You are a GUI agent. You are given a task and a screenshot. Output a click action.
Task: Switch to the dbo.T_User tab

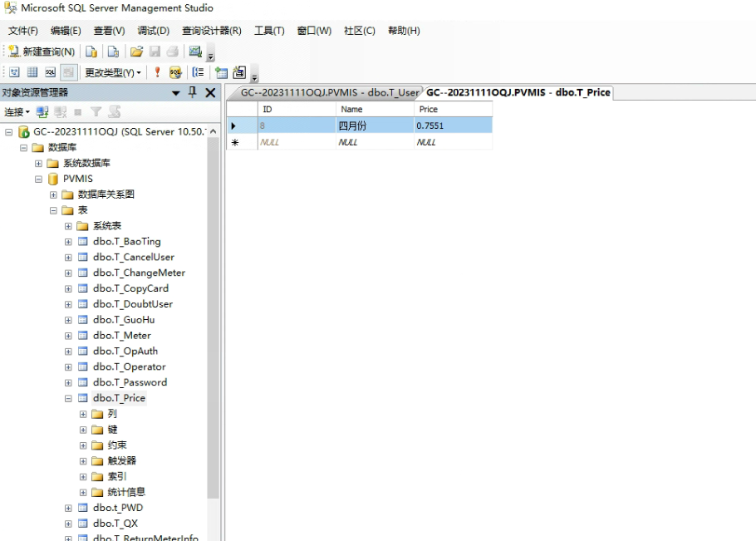tap(329, 92)
